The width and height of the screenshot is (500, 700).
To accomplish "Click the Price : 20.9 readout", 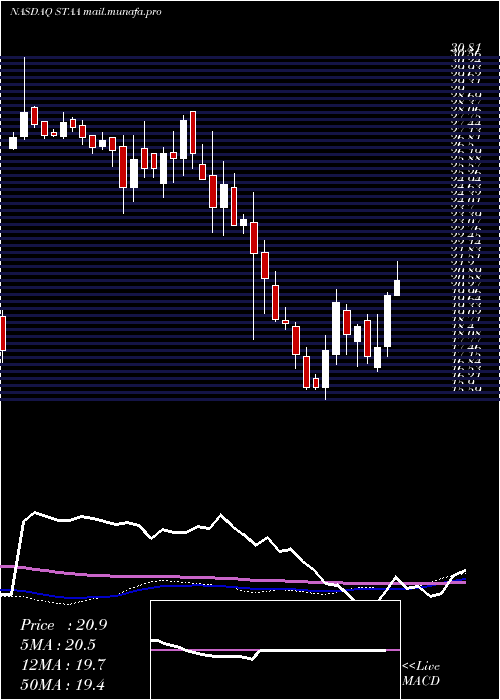I will click(63, 625).
